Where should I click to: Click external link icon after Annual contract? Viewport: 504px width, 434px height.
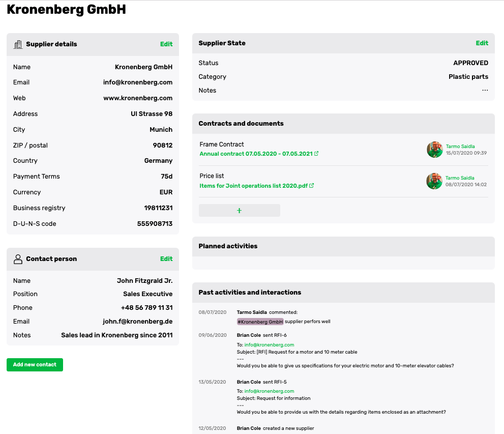click(316, 154)
